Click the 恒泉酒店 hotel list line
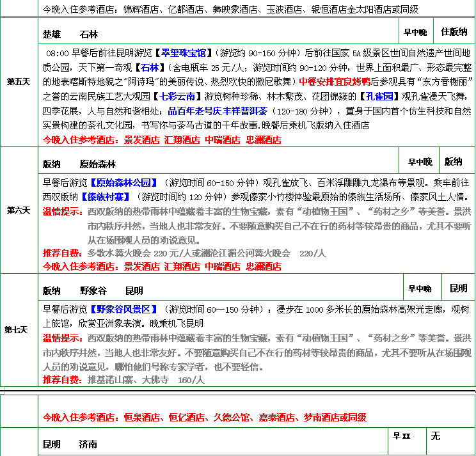This screenshot has width=476, height=456. click(205, 417)
